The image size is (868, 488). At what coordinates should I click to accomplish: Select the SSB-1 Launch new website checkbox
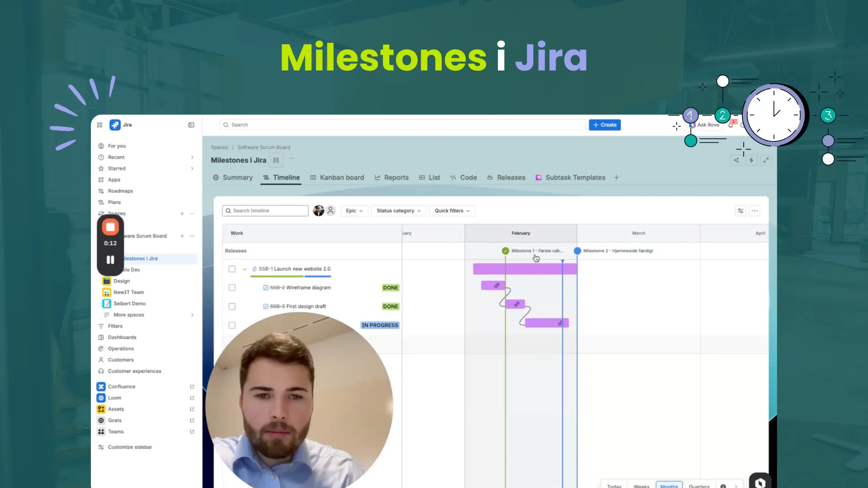coord(232,268)
